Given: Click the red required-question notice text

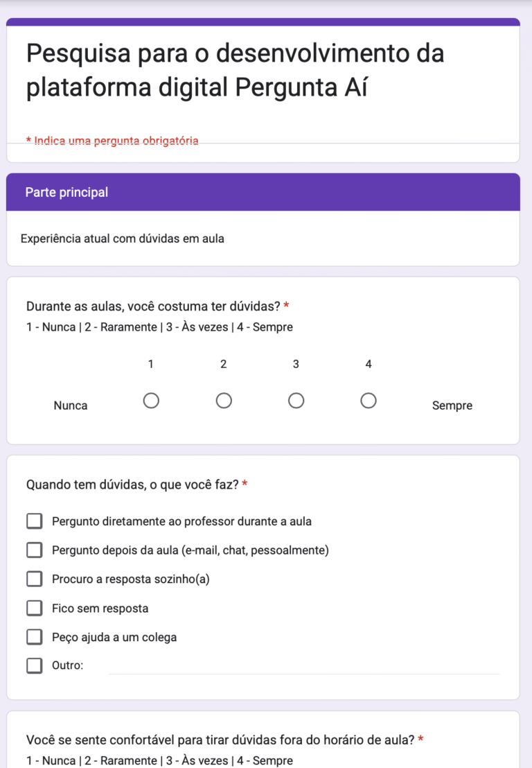Looking at the screenshot, I should pos(113,140).
